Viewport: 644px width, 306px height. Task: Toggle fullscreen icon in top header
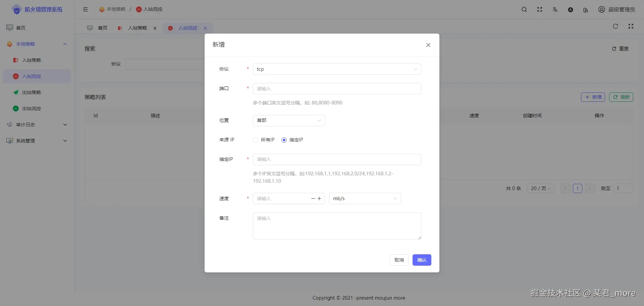540,9
